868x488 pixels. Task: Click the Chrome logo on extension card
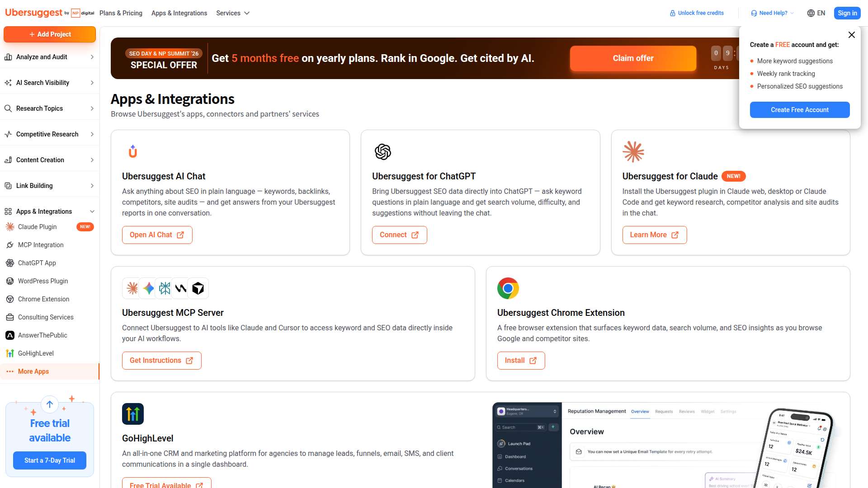click(508, 288)
